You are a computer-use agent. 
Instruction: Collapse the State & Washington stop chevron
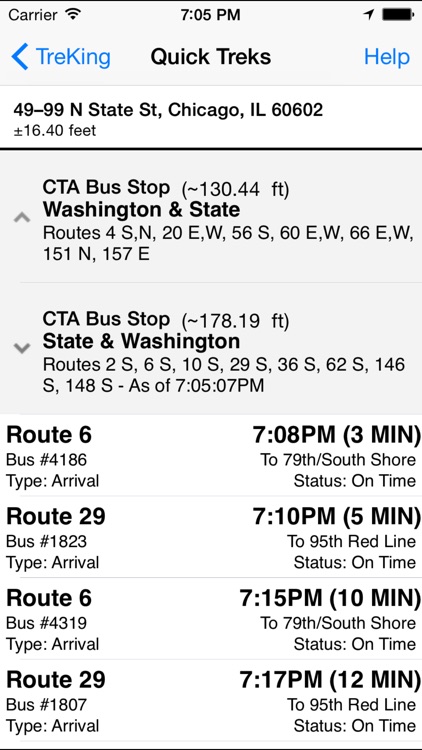22,348
